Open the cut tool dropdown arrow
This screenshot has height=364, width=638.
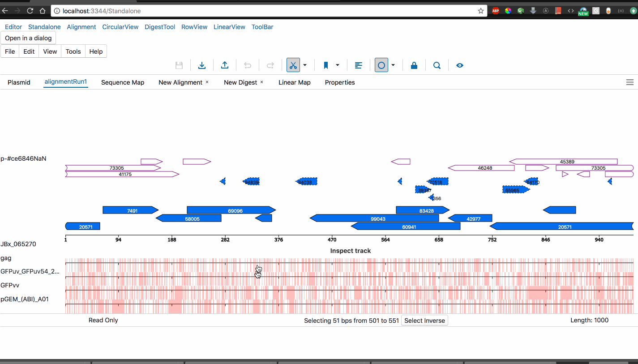(304, 65)
